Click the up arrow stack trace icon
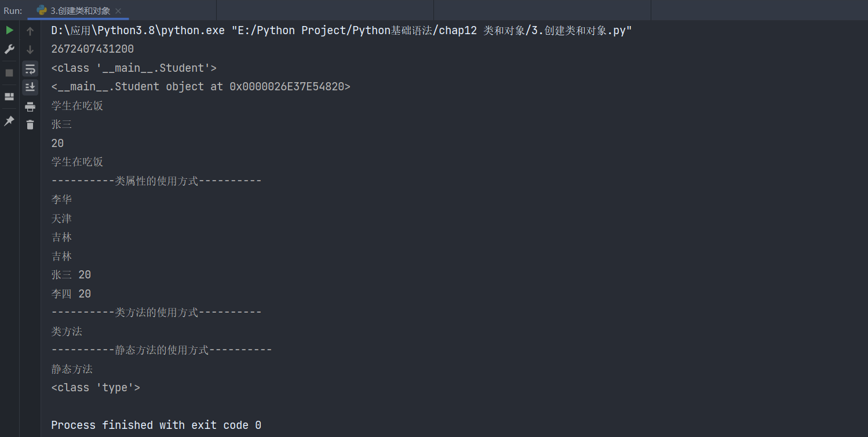 (x=30, y=31)
